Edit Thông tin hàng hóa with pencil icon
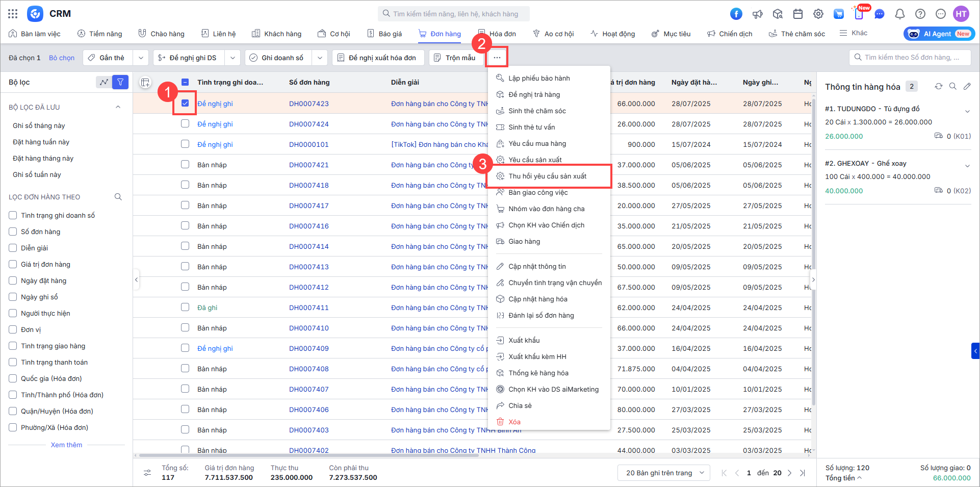This screenshot has height=487, width=980. (967, 86)
